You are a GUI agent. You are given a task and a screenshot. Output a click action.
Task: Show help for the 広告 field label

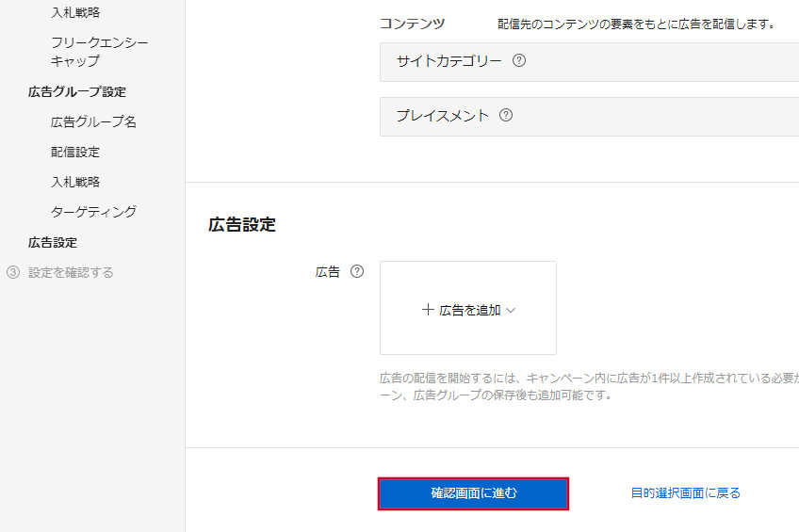pyautogui.click(x=357, y=272)
